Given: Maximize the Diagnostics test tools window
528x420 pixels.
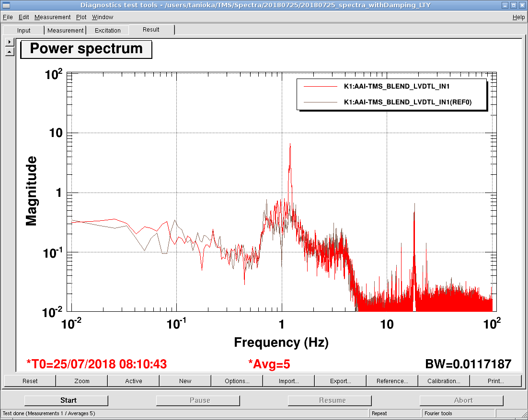Looking at the screenshot, I should pyautogui.click(x=513, y=5).
